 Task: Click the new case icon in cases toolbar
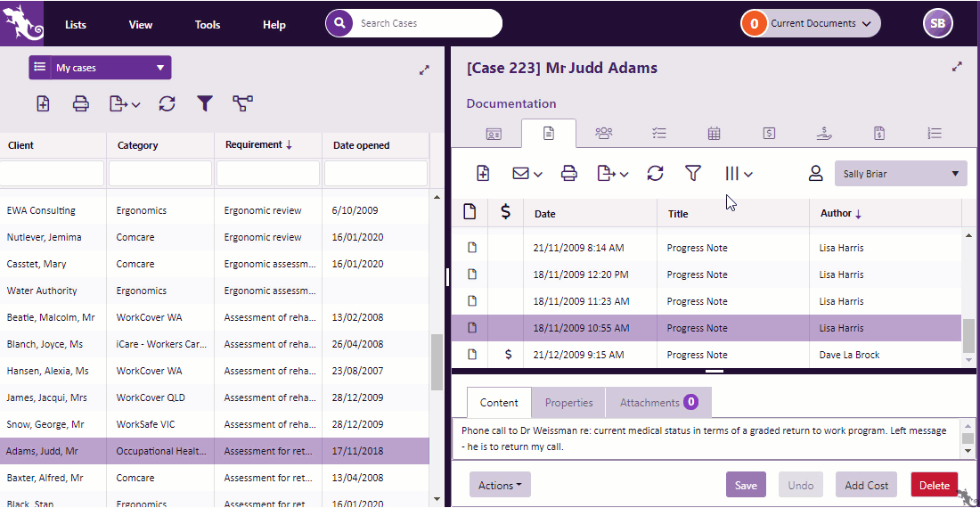pyautogui.click(x=43, y=103)
